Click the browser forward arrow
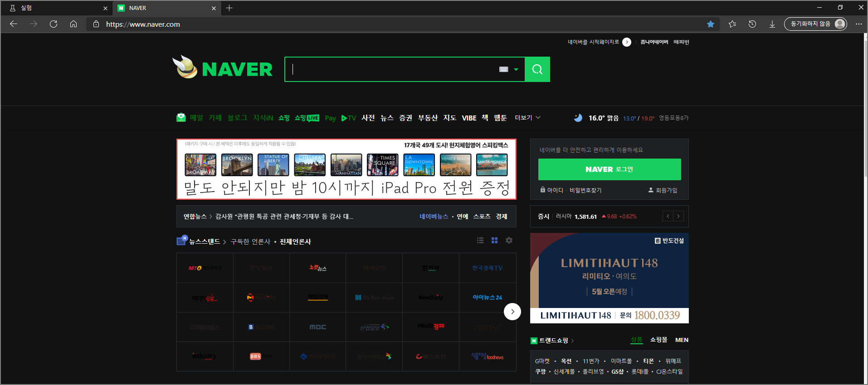This screenshot has width=868, height=385. (34, 24)
